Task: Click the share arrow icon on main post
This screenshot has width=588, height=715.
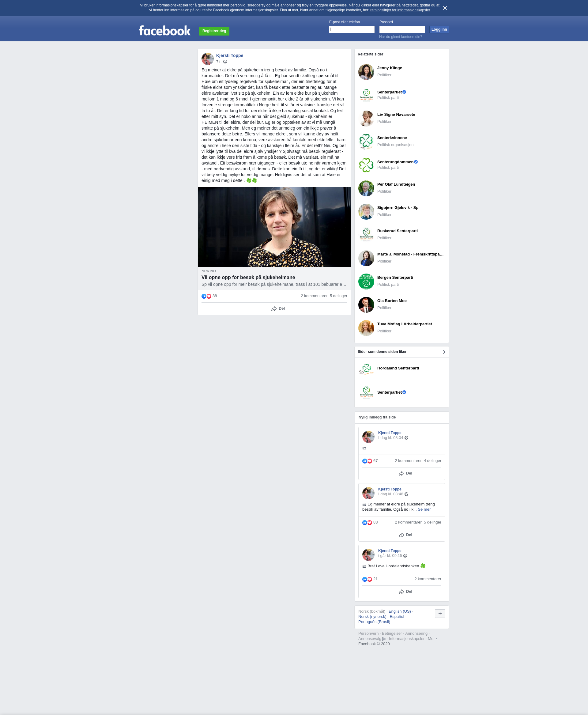Action: click(x=274, y=309)
